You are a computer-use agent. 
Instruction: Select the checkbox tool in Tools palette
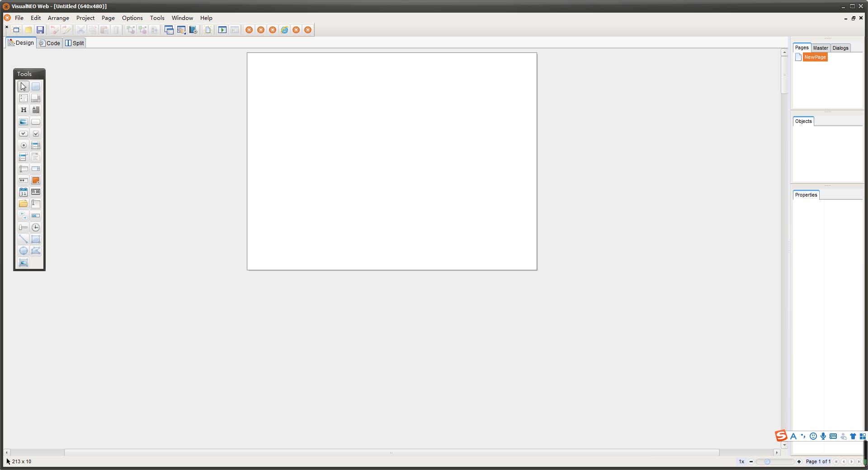click(36, 133)
